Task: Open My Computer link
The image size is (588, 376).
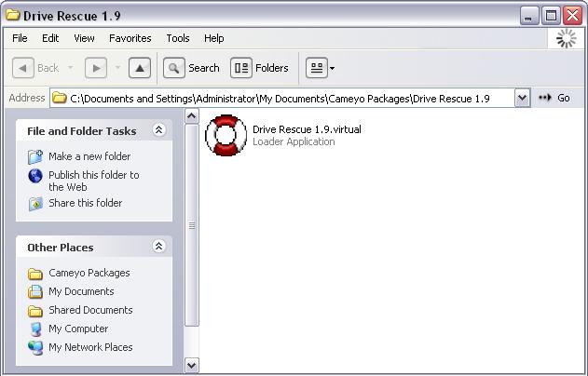Action: tap(78, 329)
